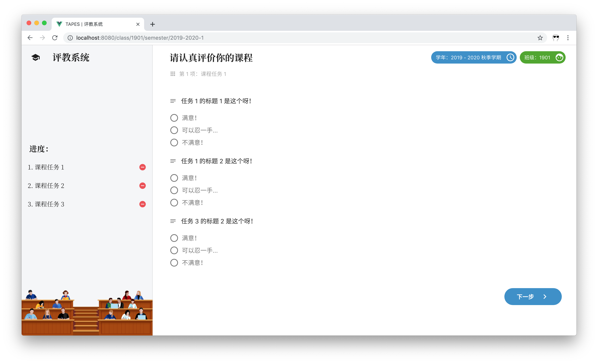Select 不满意 for 任务 1 的标题 1
Screen dimensions: 598x364
click(x=174, y=143)
